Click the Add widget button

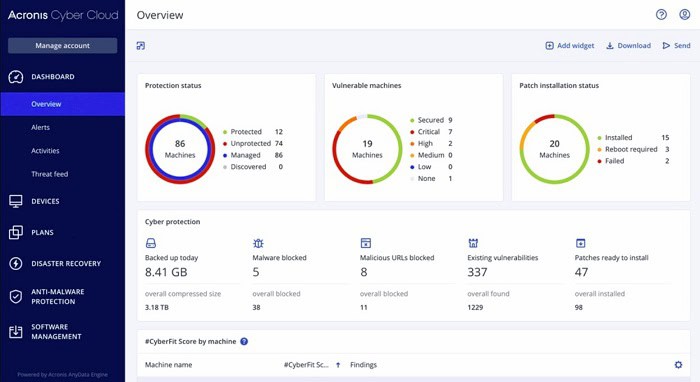(570, 46)
